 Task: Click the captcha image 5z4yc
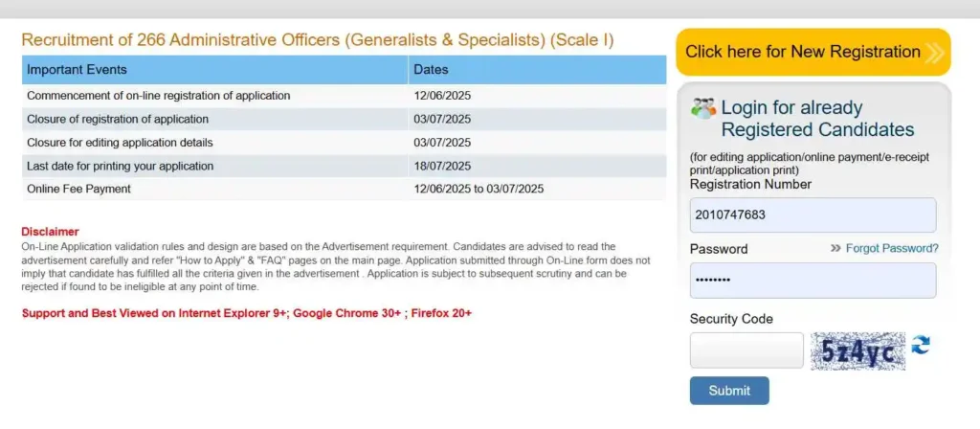coord(857,351)
